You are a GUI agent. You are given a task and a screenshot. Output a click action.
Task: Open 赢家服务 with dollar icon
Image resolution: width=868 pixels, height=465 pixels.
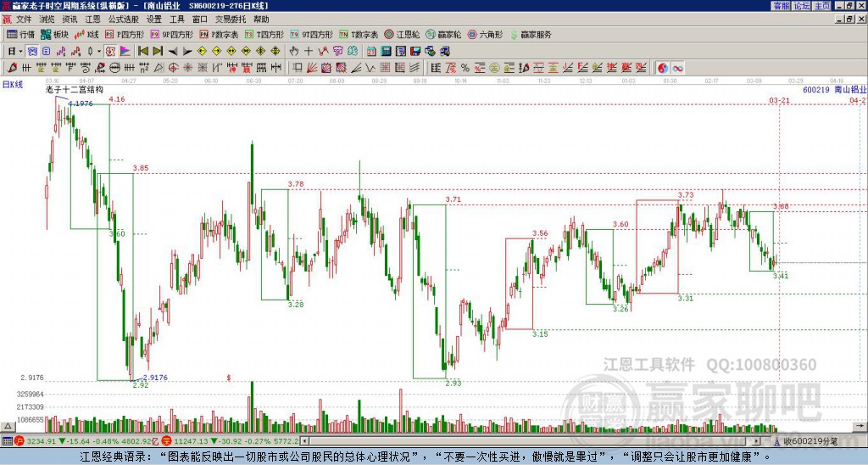click(531, 34)
